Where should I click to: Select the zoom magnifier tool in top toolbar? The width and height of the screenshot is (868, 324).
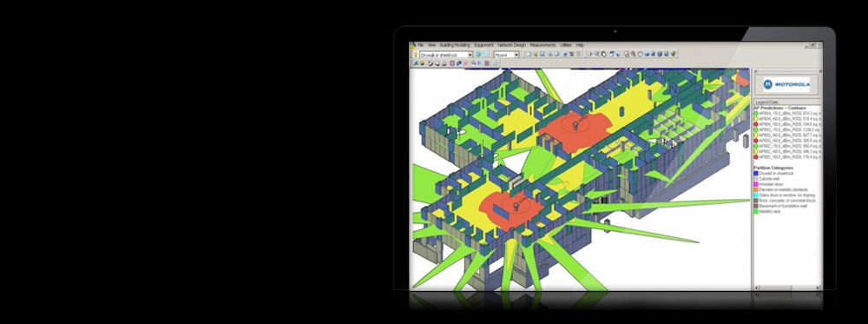(597, 54)
